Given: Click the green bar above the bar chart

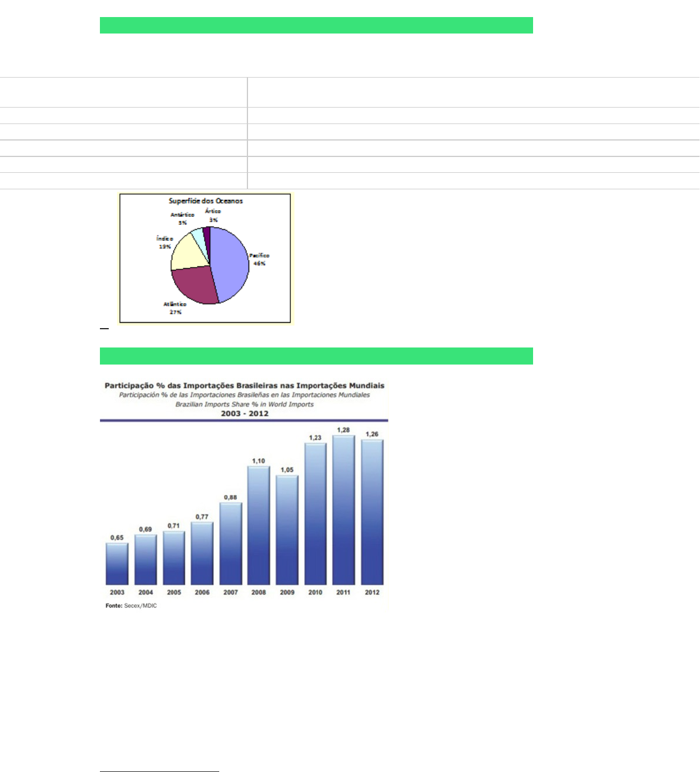Looking at the screenshot, I should [x=316, y=356].
